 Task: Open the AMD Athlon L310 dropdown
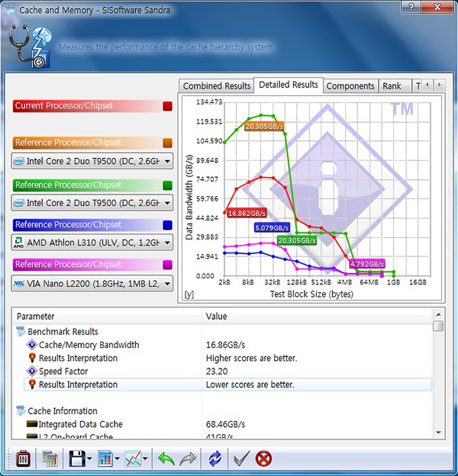pyautogui.click(x=92, y=243)
